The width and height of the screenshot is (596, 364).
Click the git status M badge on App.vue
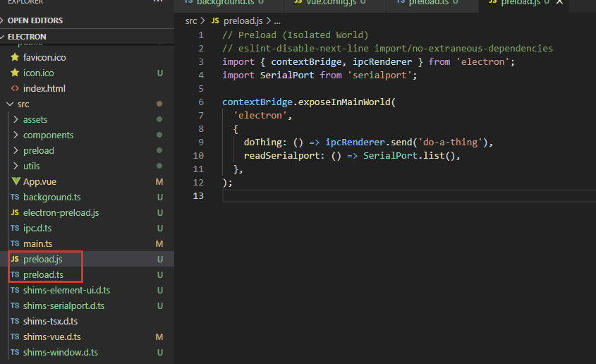159,182
